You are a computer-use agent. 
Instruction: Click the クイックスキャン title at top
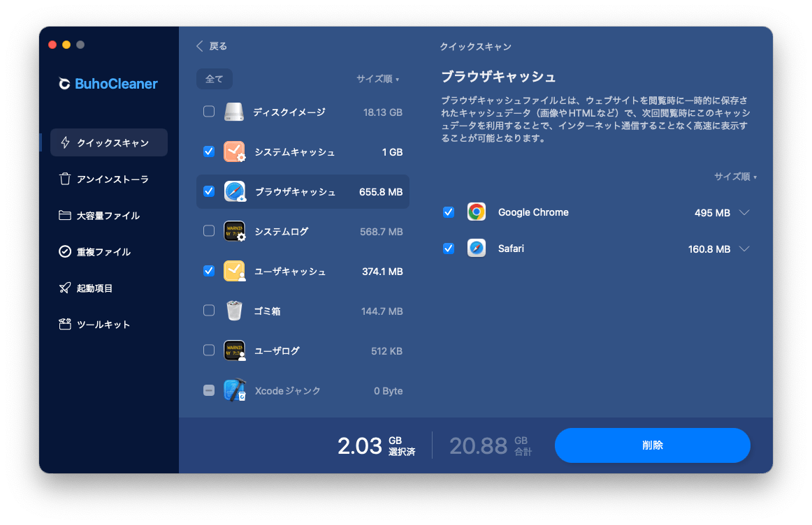click(x=475, y=47)
